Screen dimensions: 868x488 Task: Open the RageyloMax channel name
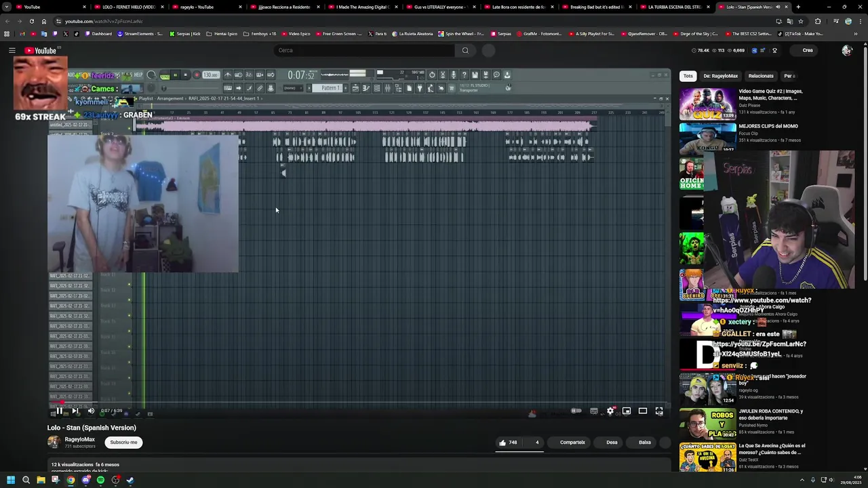point(79,439)
